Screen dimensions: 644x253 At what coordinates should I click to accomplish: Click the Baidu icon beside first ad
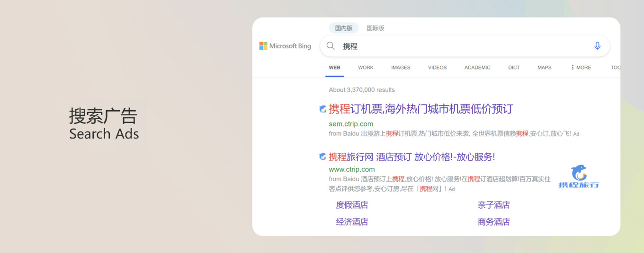point(323,109)
